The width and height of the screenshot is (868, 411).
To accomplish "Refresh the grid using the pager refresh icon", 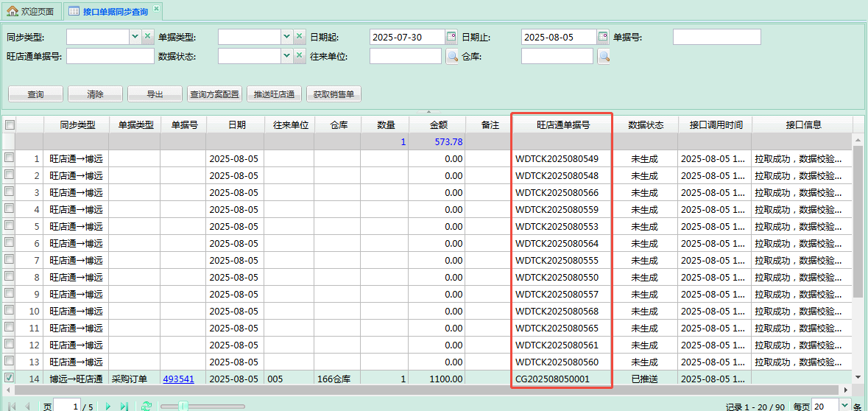I will [147, 406].
